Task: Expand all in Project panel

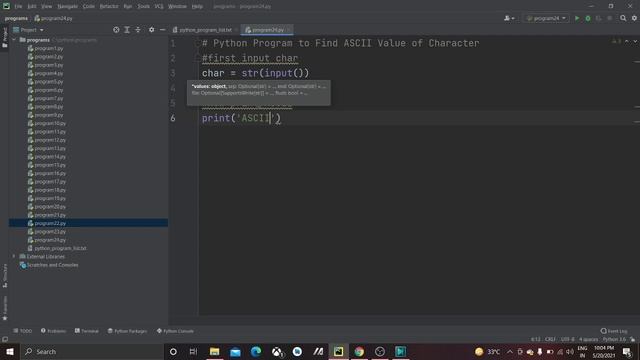Action: pos(127,30)
